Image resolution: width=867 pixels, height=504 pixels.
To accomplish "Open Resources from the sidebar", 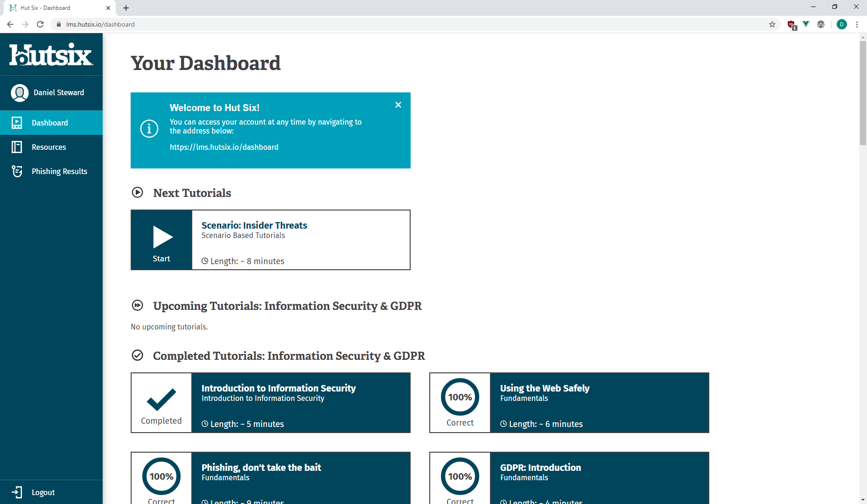I will [49, 147].
